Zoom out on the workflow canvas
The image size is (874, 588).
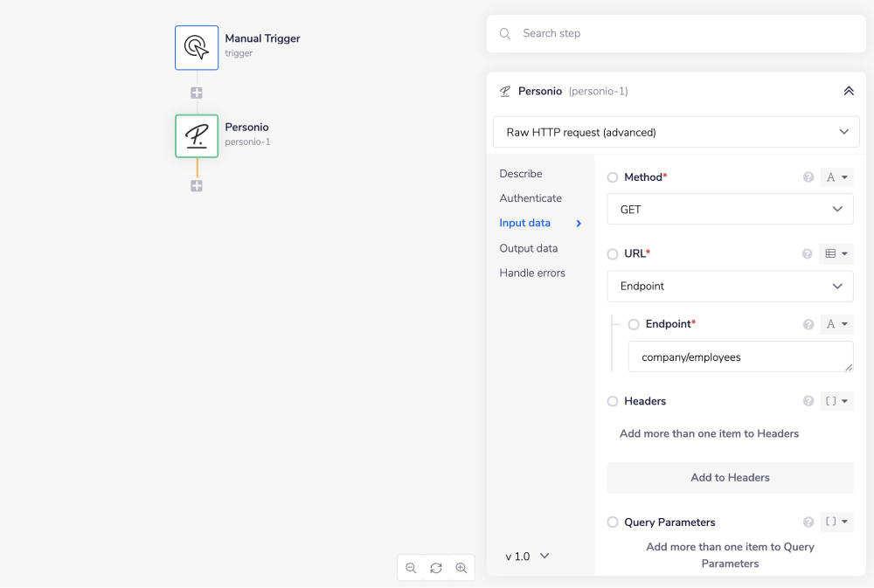pyautogui.click(x=411, y=568)
